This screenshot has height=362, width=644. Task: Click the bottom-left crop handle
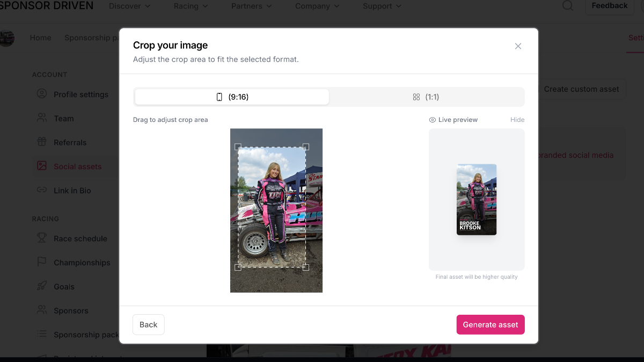coord(238,267)
